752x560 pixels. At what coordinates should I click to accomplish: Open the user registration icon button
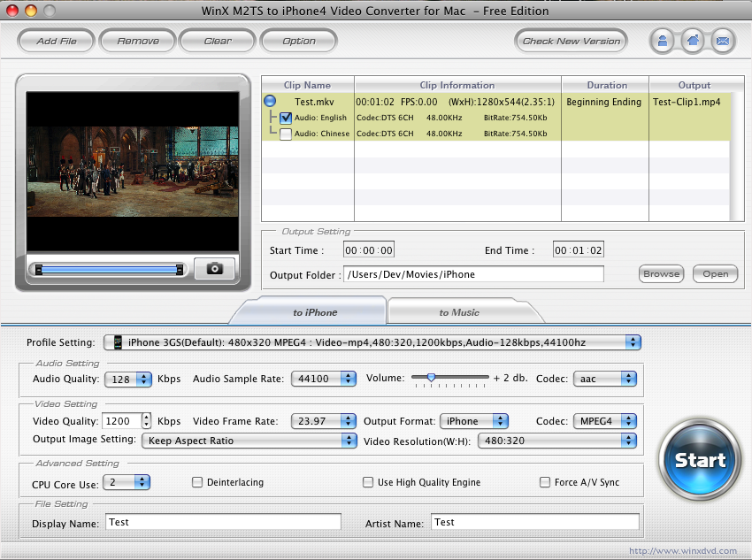tap(663, 42)
